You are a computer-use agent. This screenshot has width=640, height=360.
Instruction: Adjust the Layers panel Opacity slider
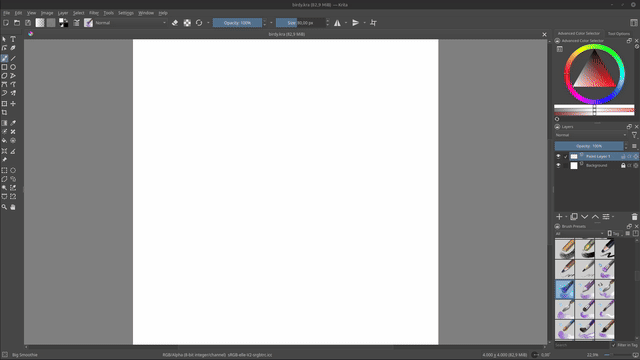[589, 146]
